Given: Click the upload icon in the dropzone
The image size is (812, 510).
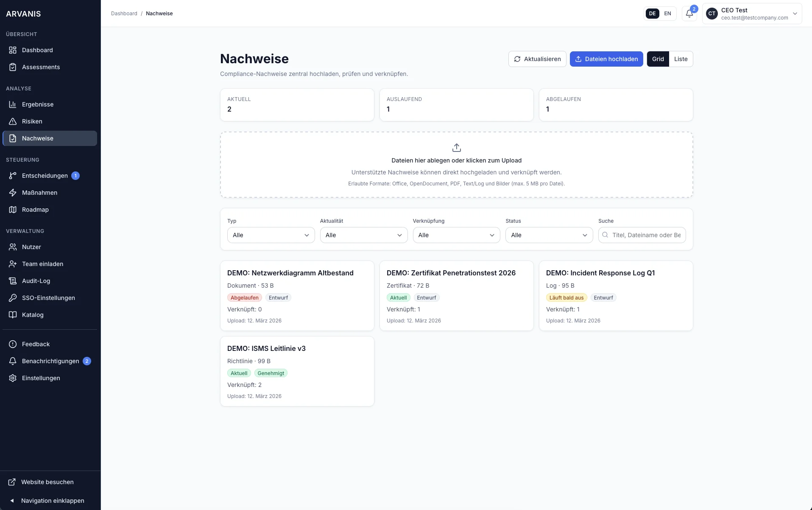Looking at the screenshot, I should (x=456, y=148).
